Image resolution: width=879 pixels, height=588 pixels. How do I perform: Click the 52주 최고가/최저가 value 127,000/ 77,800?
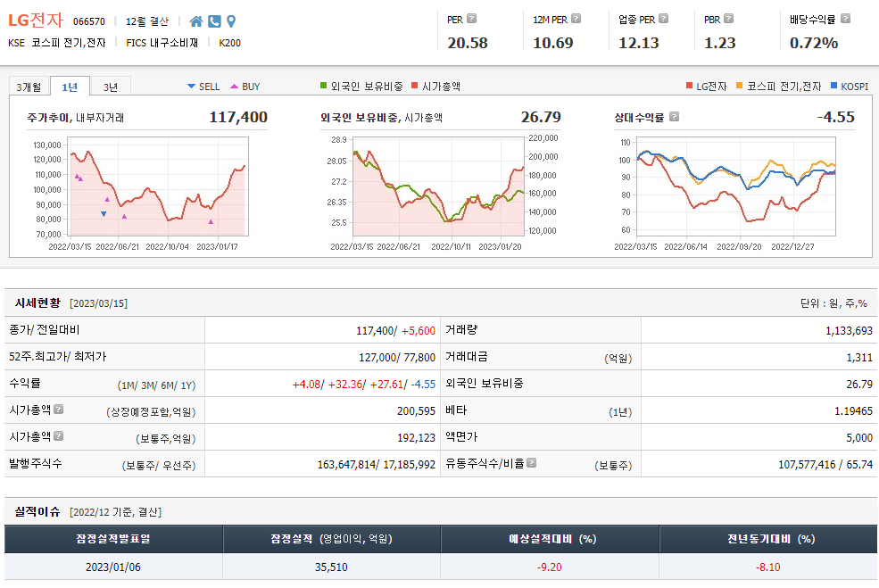[x=397, y=358]
